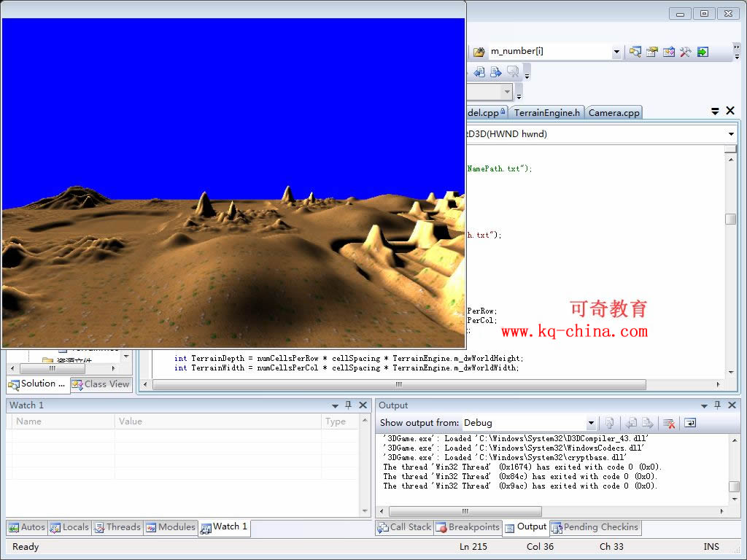Pin the Output panel with auto-hide
747x560 pixels.
(x=716, y=405)
